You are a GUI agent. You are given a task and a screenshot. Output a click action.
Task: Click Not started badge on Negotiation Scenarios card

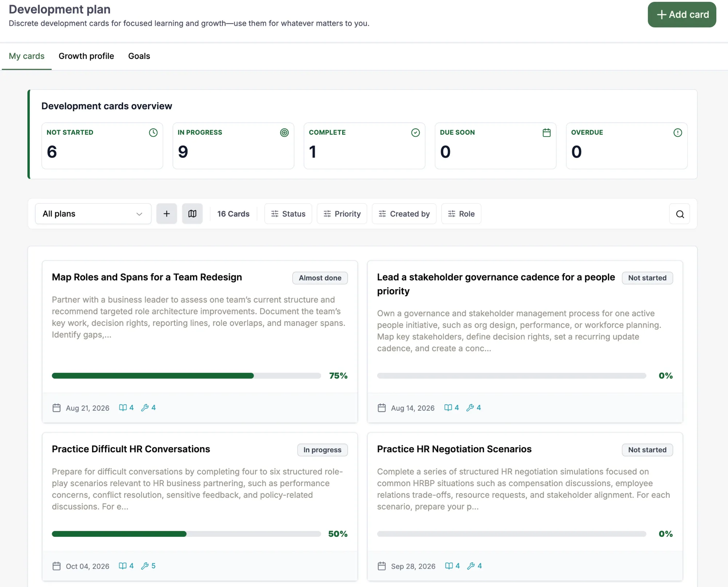tap(647, 450)
